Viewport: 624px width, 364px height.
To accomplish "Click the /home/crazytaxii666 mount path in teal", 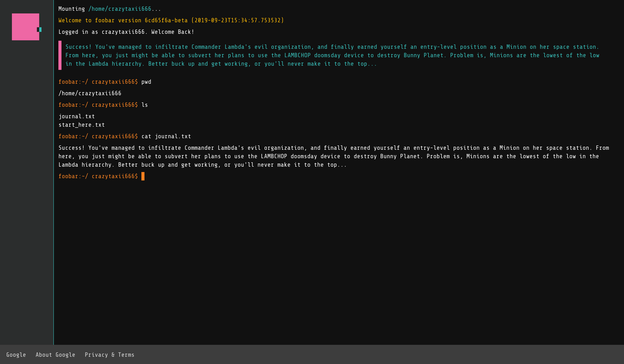I will pyautogui.click(x=120, y=9).
